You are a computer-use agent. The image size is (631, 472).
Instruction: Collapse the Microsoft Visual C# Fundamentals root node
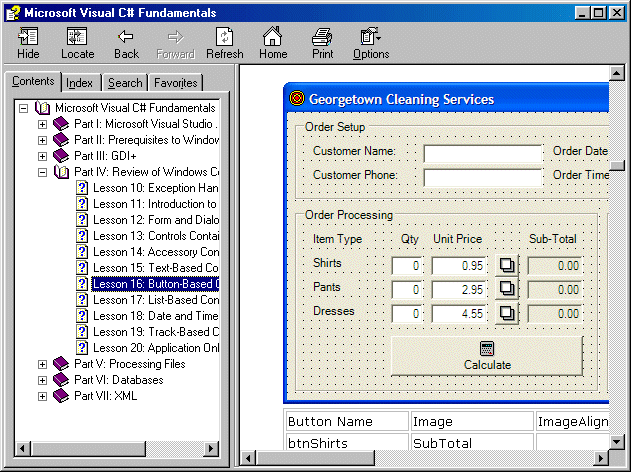coord(23,108)
